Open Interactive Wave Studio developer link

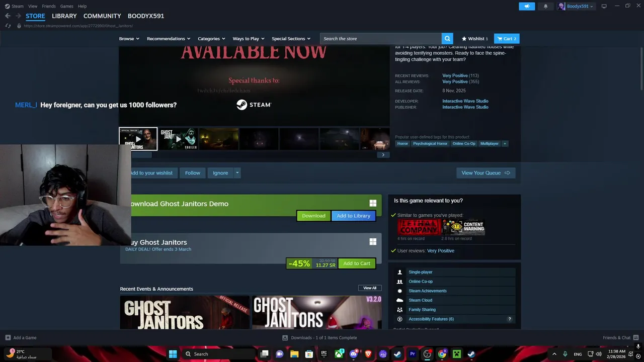[x=465, y=101]
